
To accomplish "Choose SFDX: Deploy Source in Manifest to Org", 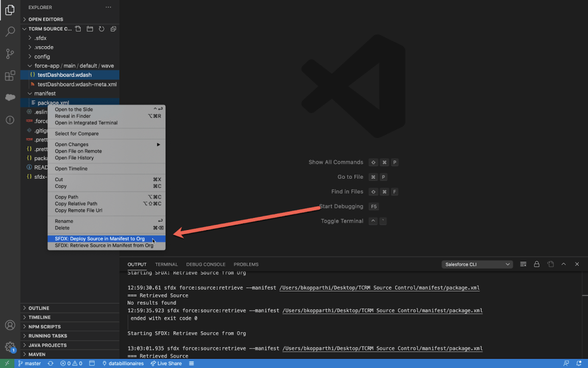I will (99, 239).
